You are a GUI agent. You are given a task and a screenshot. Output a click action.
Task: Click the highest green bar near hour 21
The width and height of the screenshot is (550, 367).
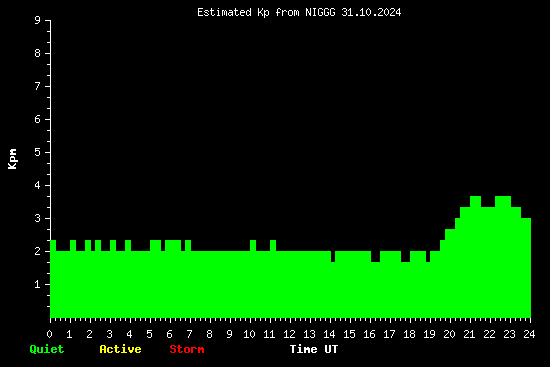tap(475, 257)
